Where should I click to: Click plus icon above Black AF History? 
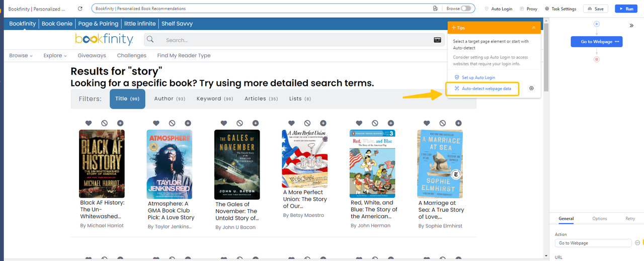coord(120,123)
